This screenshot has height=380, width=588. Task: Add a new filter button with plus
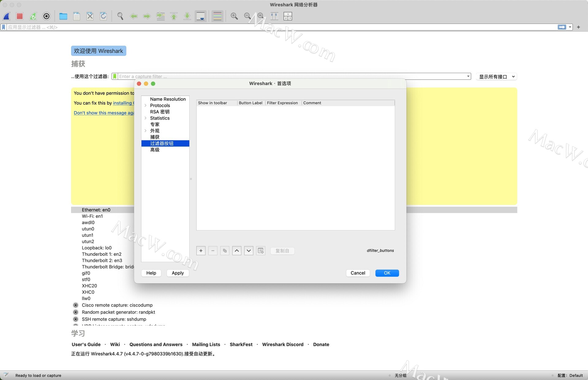(x=201, y=251)
